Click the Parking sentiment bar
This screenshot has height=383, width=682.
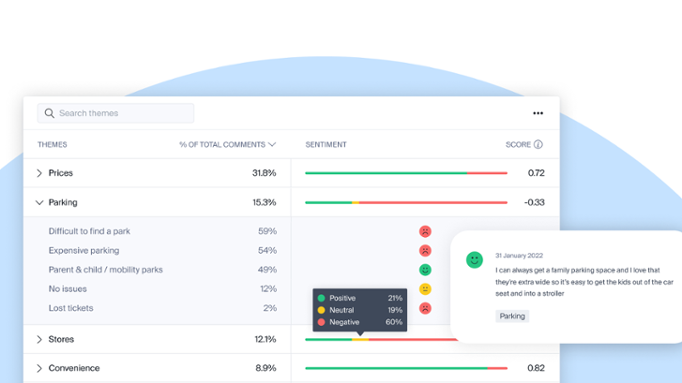coord(406,203)
